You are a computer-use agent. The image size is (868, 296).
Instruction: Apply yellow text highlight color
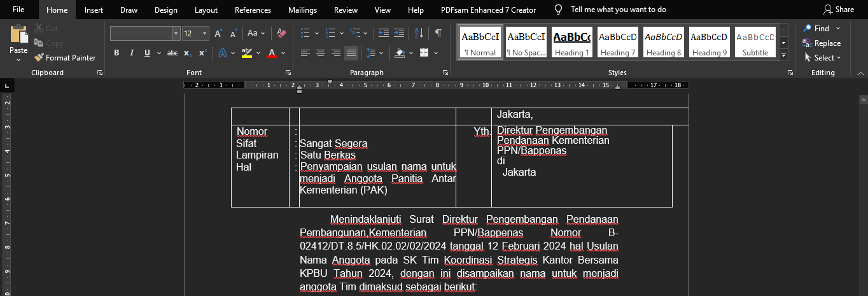247,53
